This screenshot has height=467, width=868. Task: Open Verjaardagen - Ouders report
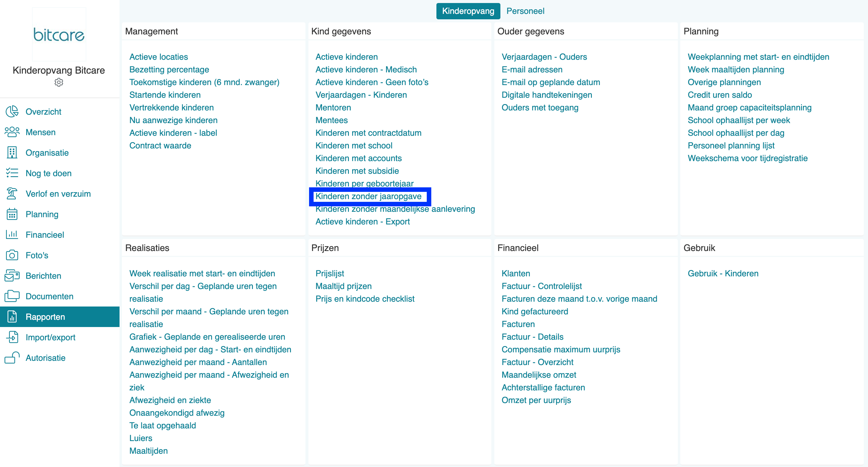[544, 57]
